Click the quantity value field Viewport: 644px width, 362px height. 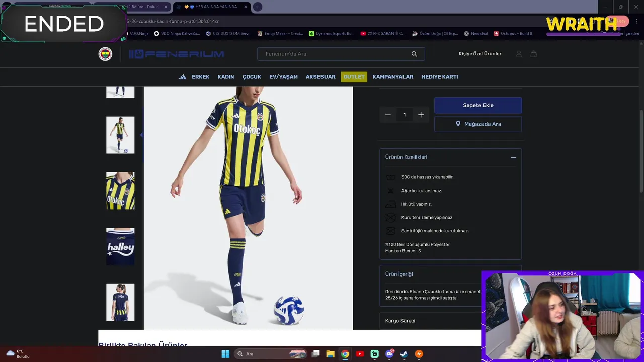[x=404, y=115]
